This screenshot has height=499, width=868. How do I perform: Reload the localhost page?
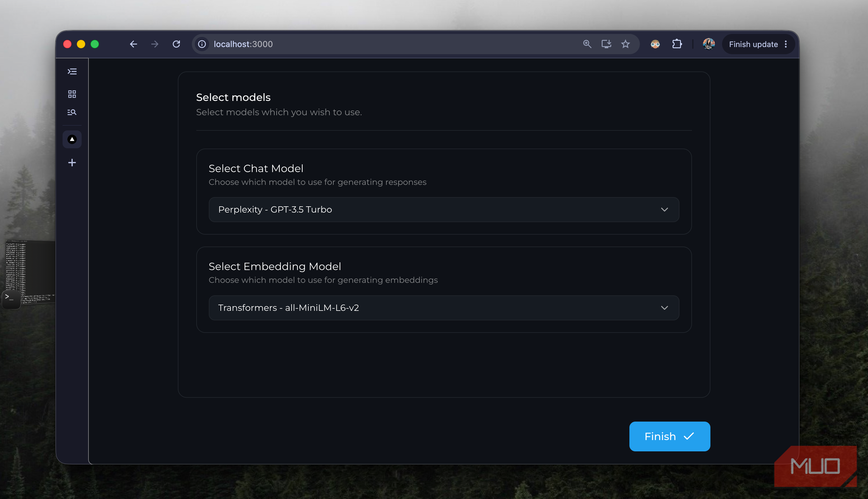point(176,44)
